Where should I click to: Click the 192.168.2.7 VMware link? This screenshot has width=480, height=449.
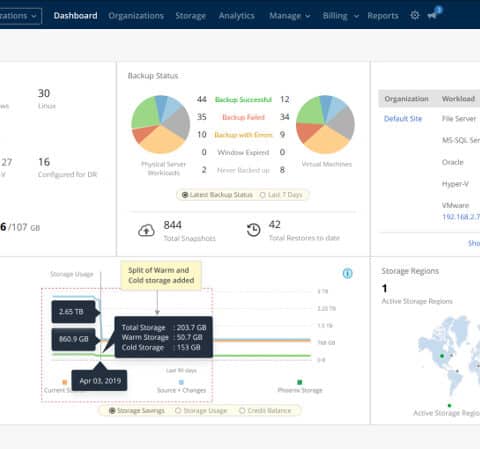pyautogui.click(x=461, y=217)
